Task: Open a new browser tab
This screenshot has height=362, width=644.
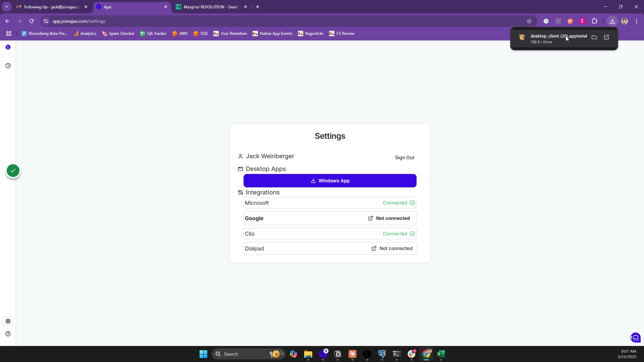Action: click(x=258, y=7)
